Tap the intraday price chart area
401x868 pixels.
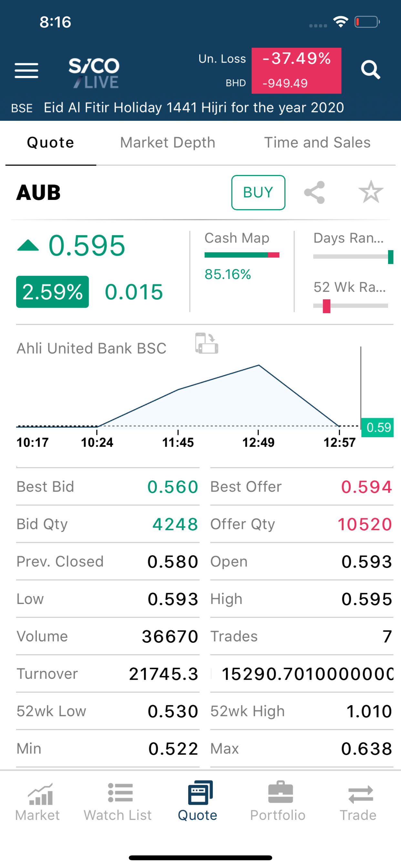[x=189, y=396]
